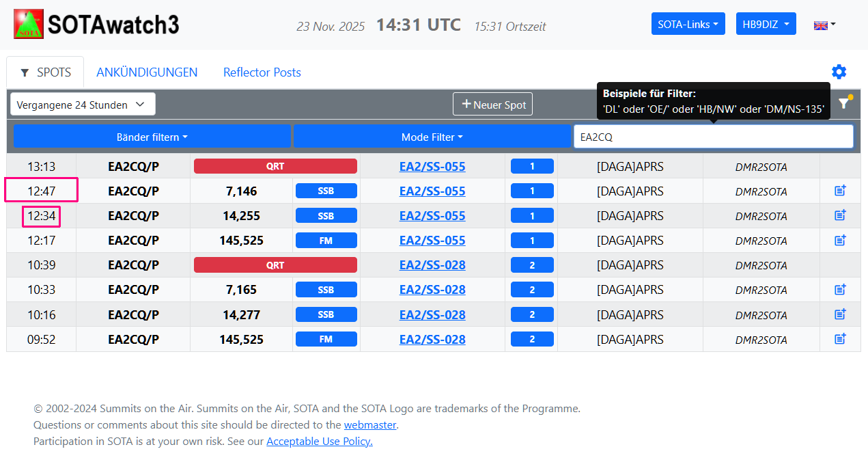
Task: Click log icon for 7,146 SSB spot
Action: pos(840,191)
